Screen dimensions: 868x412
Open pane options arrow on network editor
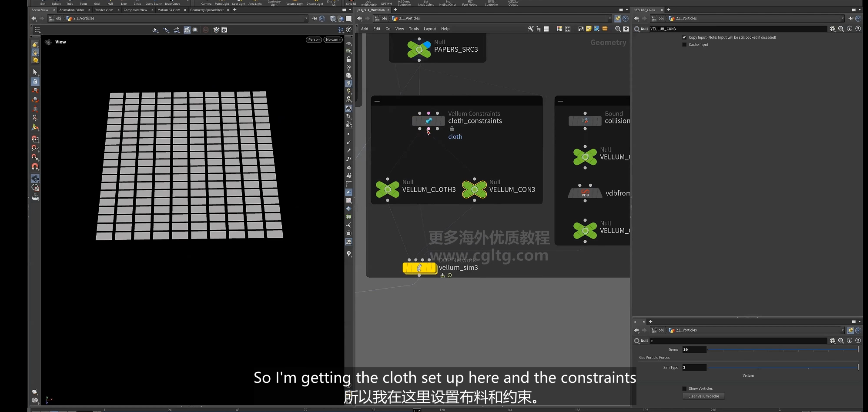pos(627,10)
